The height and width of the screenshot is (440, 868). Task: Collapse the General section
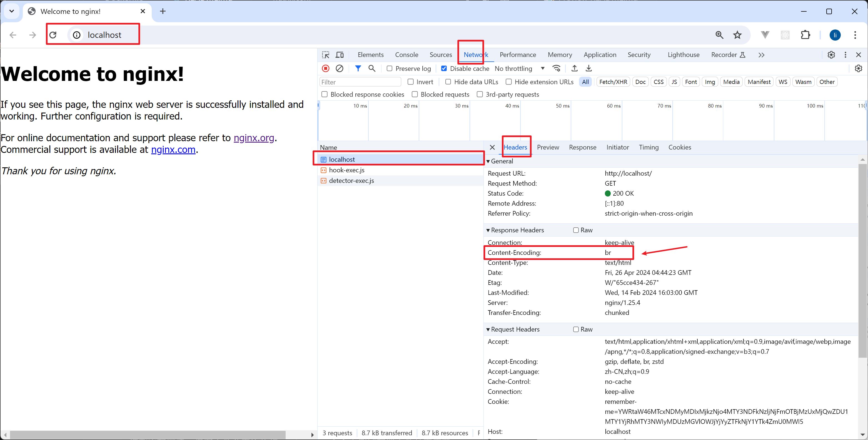[488, 161]
